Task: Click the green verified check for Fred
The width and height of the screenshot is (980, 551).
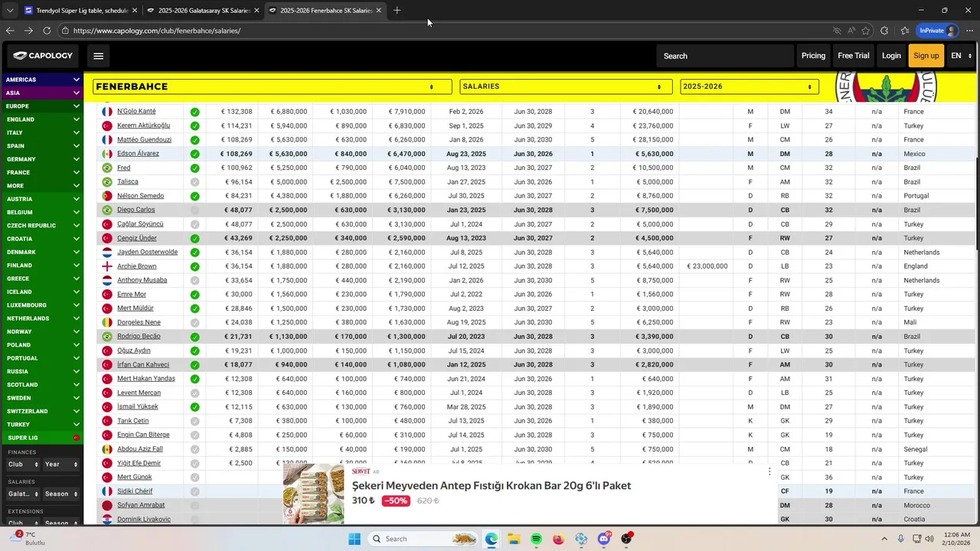Action: [195, 168]
